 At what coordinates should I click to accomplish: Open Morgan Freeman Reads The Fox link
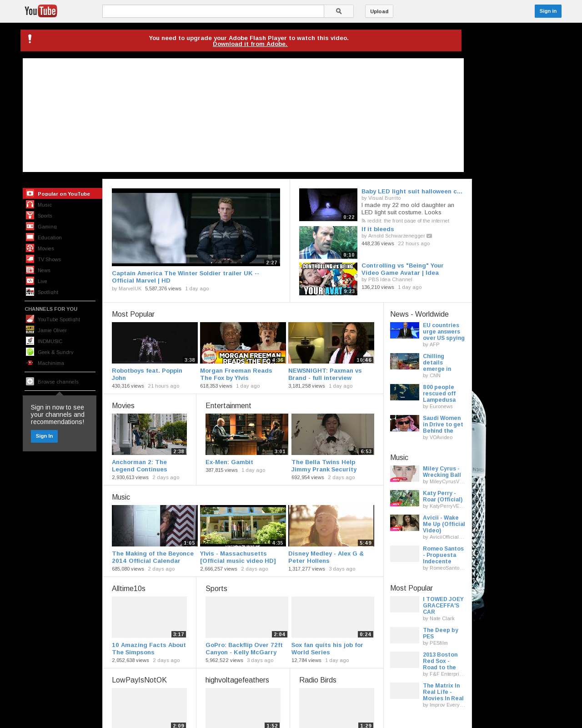(236, 374)
